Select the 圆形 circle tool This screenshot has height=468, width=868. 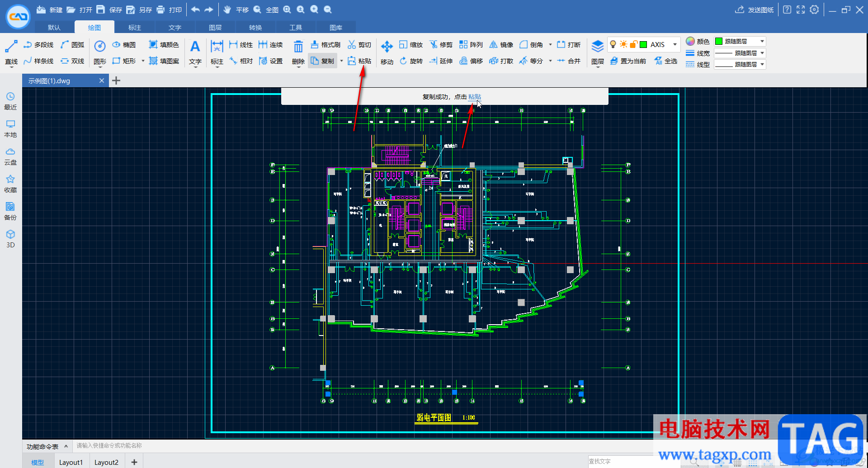click(100, 52)
